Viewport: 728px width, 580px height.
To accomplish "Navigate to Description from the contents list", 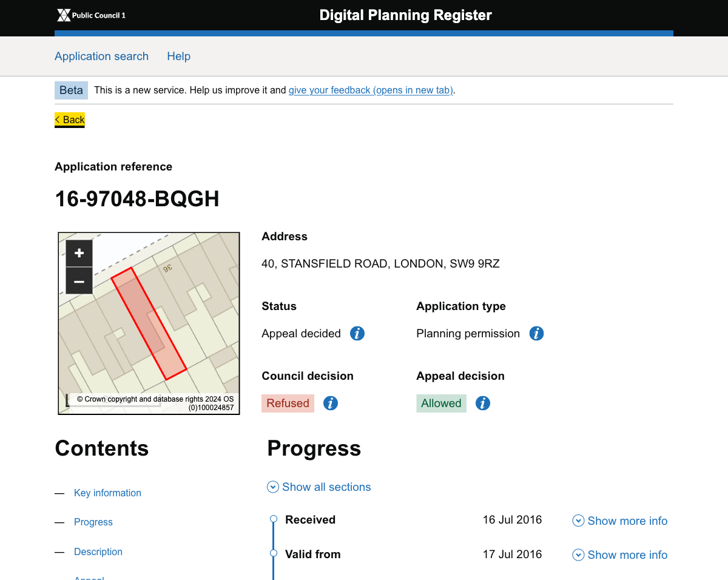I will point(98,551).
